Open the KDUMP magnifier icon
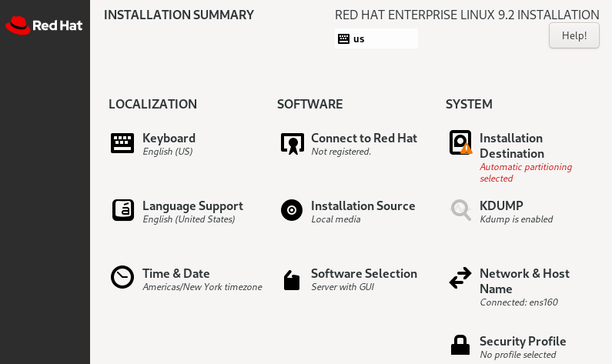This screenshot has width=612, height=364. 460,209
